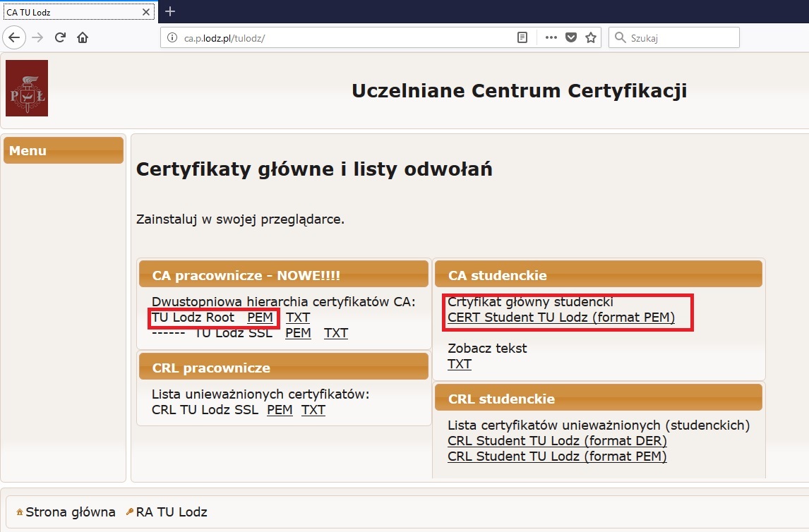
Task: Open TU Lodz Root TXT link
Action: point(298,318)
